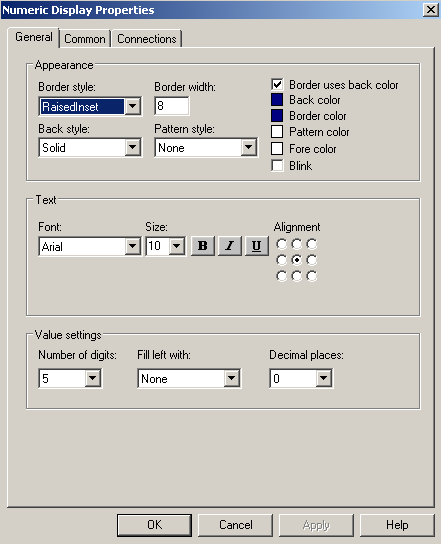The image size is (441, 544).
Task: Uncheck Border uses back color
Action: click(277, 84)
